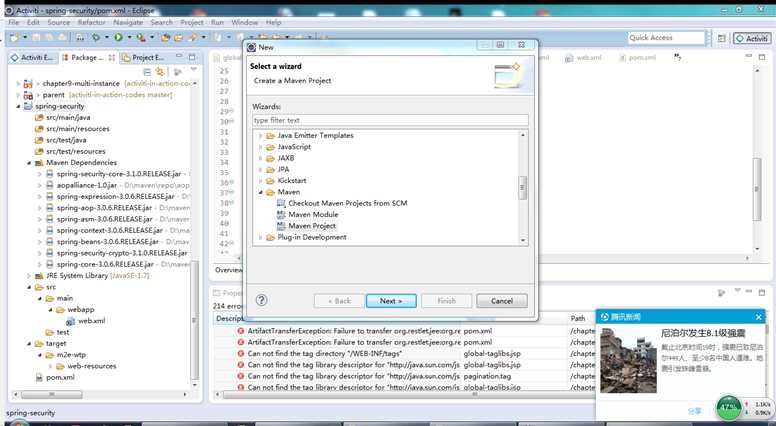The height and width of the screenshot is (426, 776).
Task: Click the 'type filter text' field
Action: coord(390,120)
